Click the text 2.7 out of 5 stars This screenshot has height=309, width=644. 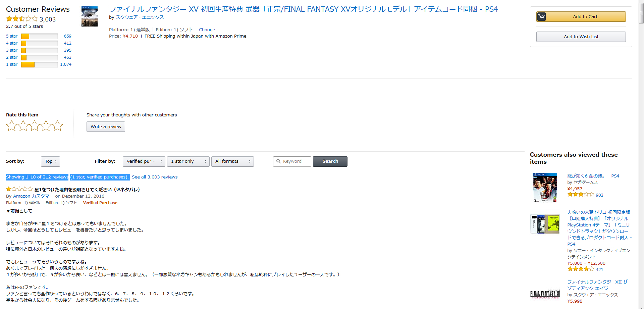pyautogui.click(x=24, y=26)
